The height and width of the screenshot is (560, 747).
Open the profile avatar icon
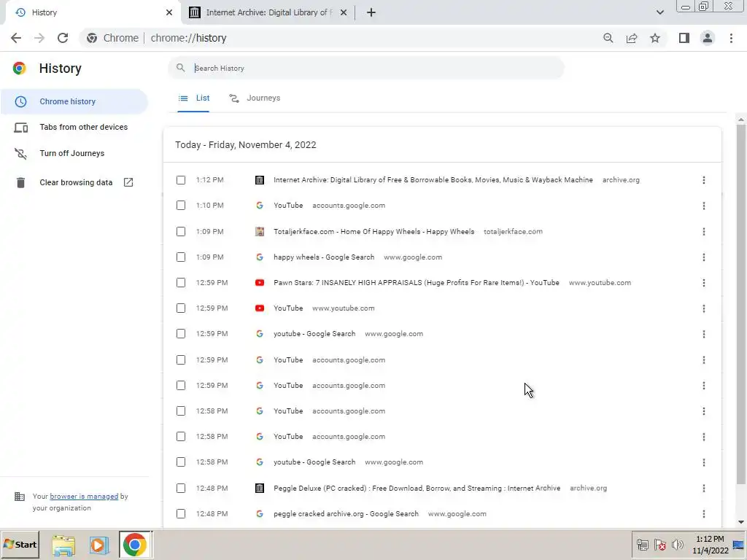(x=708, y=38)
